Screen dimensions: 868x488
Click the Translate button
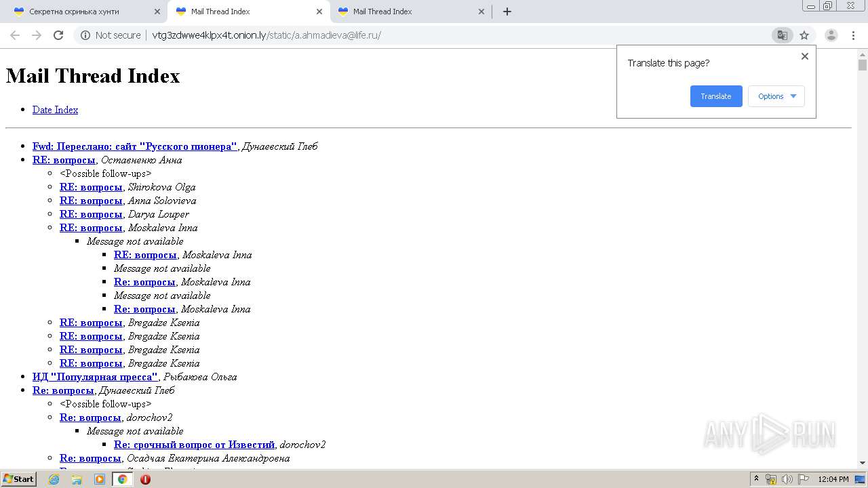click(716, 96)
